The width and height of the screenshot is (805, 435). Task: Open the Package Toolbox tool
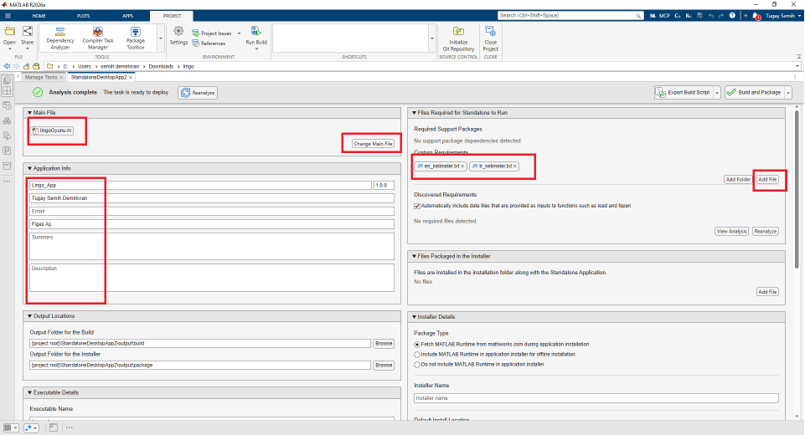click(x=136, y=39)
